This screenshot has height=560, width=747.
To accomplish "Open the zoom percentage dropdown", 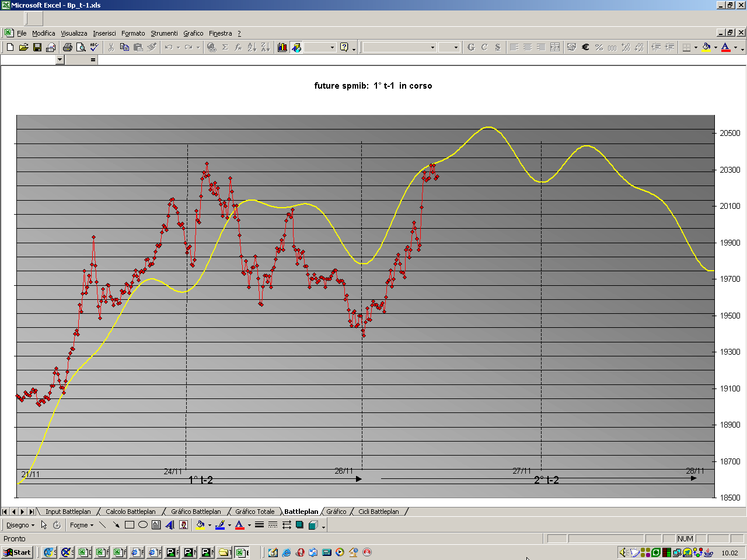I will point(332,47).
